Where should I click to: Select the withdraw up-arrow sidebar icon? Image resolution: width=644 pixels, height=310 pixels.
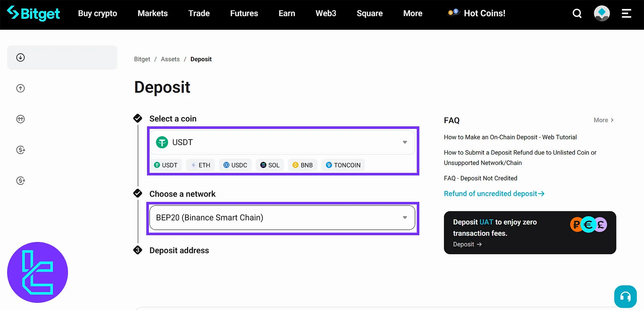21,88
